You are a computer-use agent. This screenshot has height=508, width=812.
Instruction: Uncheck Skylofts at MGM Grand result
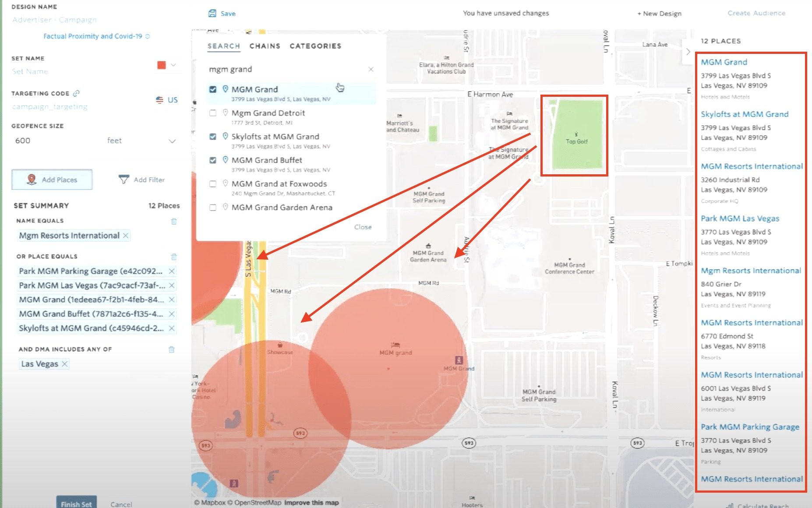point(213,137)
